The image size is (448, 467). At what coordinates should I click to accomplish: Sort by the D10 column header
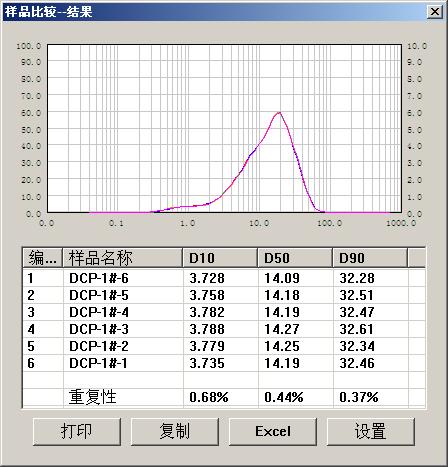coord(220,258)
